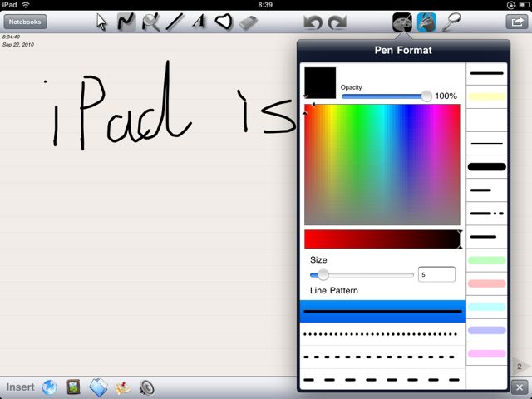Select the straight line tool

[x=175, y=22]
